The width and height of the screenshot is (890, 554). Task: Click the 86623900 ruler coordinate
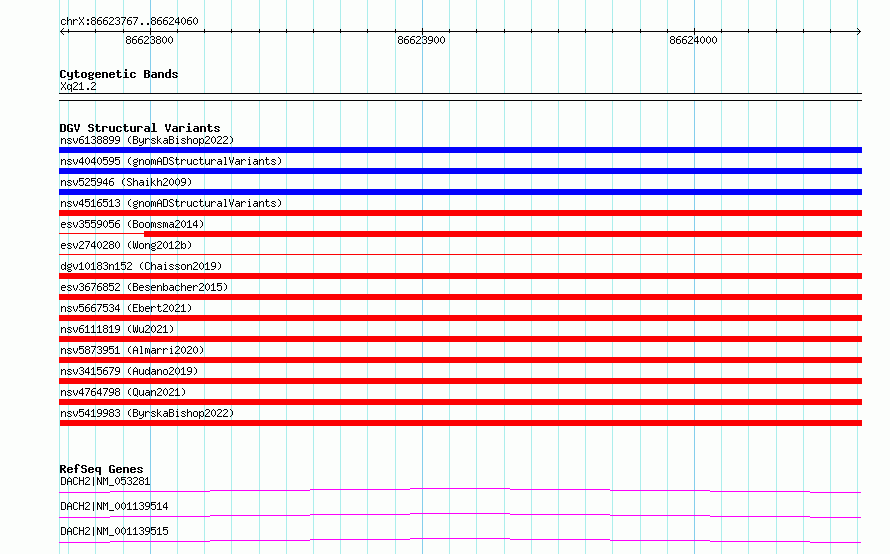421,40
